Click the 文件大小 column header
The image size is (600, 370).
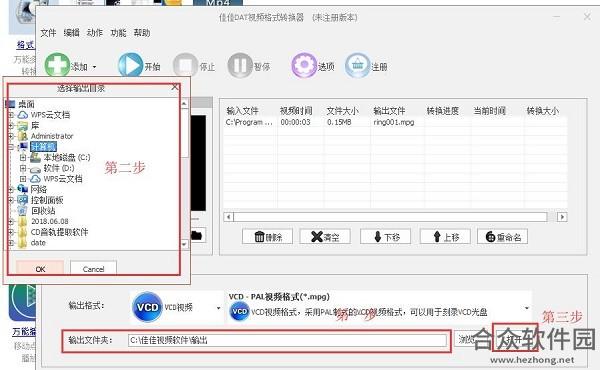tap(342, 111)
